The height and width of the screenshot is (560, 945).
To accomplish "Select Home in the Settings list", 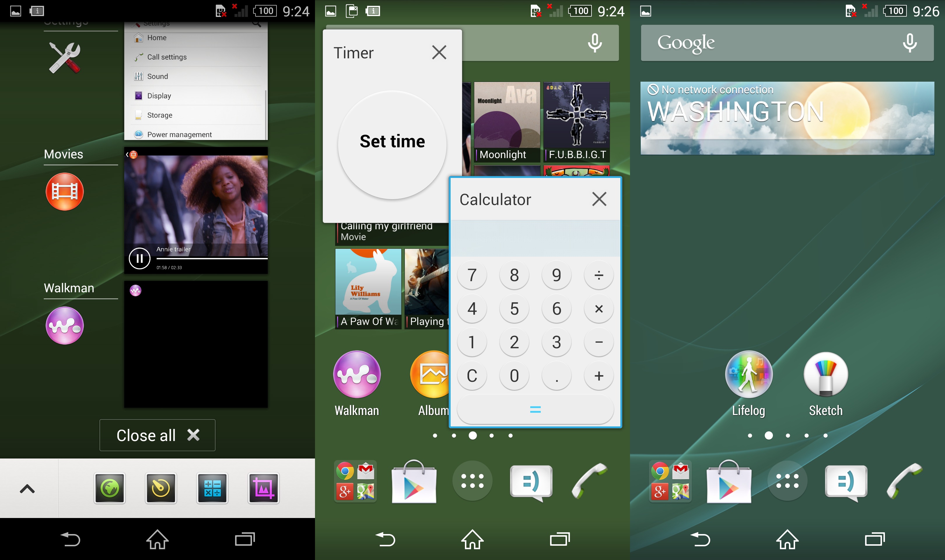I will (196, 38).
